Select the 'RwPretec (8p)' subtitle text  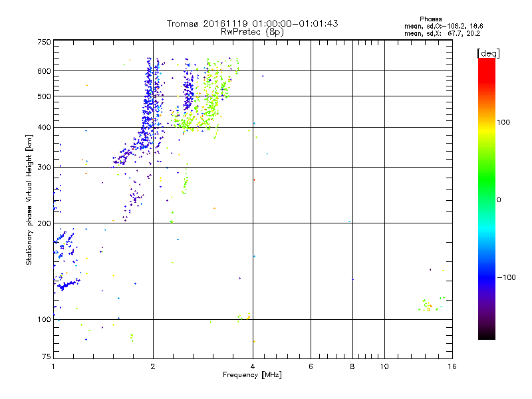pyautogui.click(x=252, y=32)
